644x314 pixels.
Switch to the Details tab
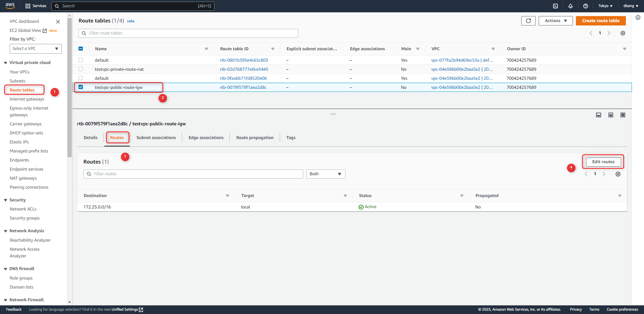91,138
